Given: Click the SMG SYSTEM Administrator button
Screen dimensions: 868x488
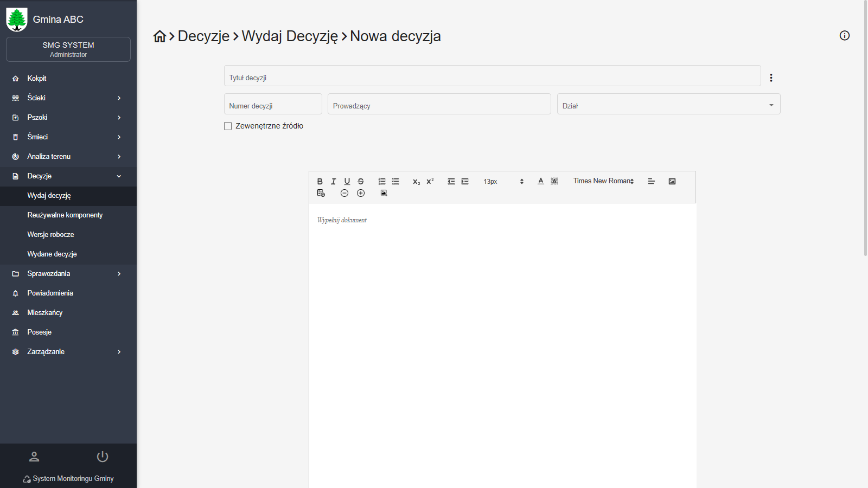Looking at the screenshot, I should 68,49.
